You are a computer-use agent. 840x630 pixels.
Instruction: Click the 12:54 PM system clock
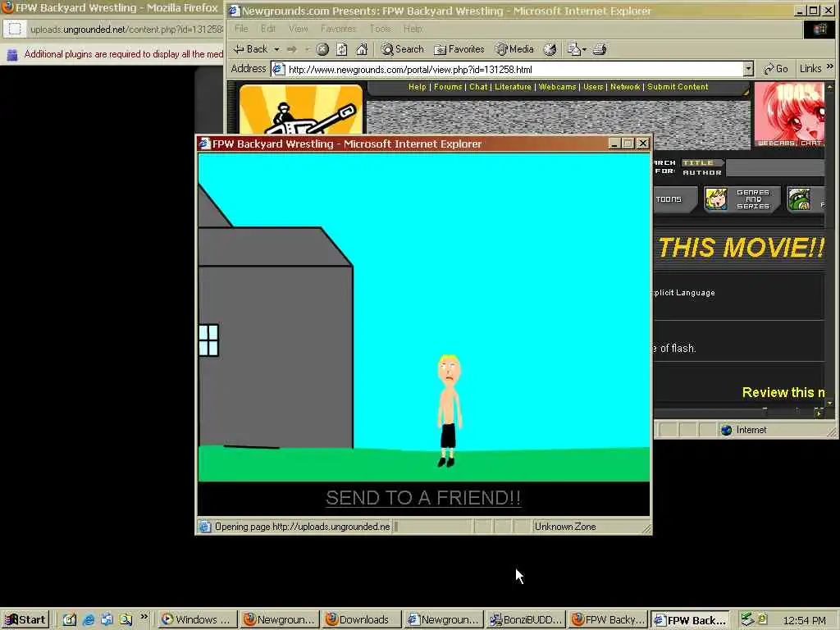pos(804,620)
